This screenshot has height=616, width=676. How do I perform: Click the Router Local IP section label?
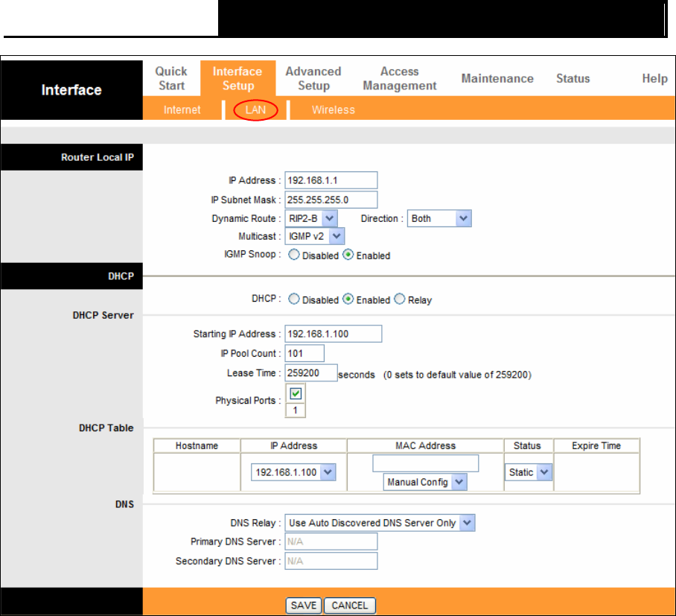98,157
